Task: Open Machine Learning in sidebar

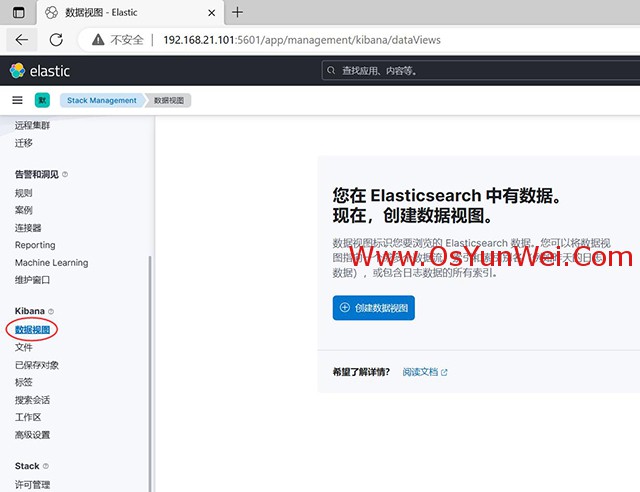Action: (51, 263)
